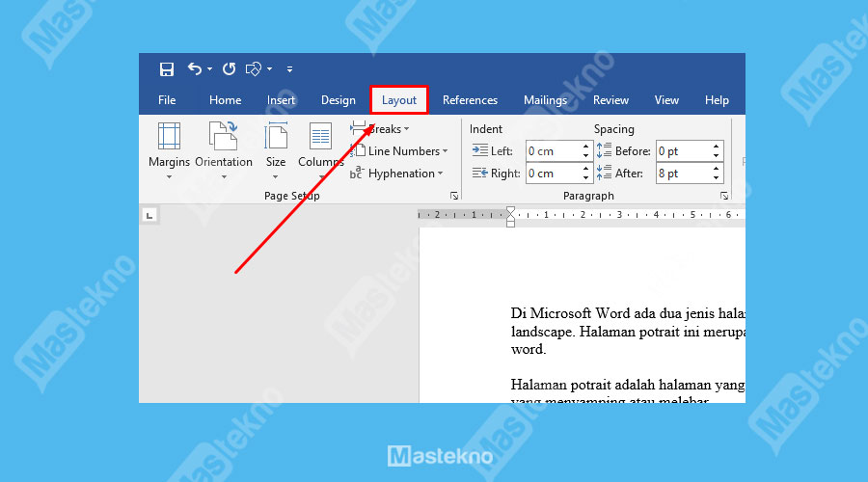Open the Mailings tab
Viewport: 868px width, 482px height.
tap(545, 100)
